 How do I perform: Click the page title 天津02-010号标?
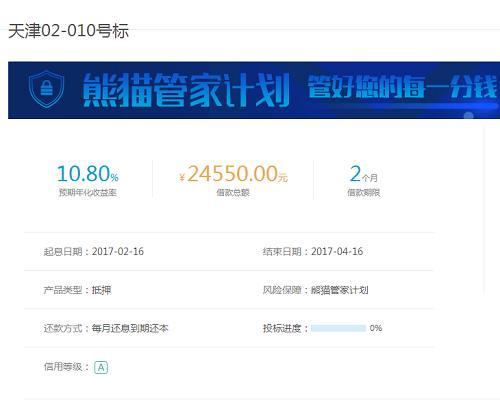[68, 31]
